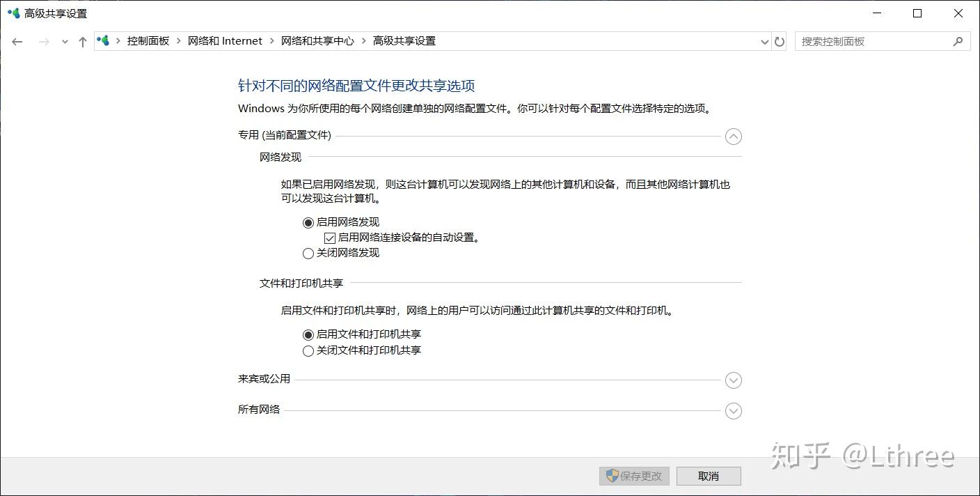This screenshot has width=980, height=496.
Task: Click the 网络发现 section label
Action: point(280,157)
